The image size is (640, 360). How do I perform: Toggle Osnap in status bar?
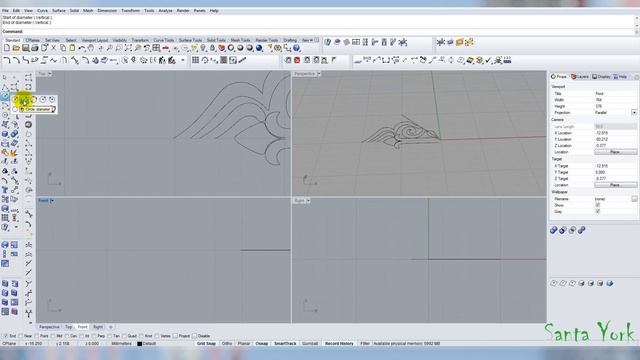point(262,344)
